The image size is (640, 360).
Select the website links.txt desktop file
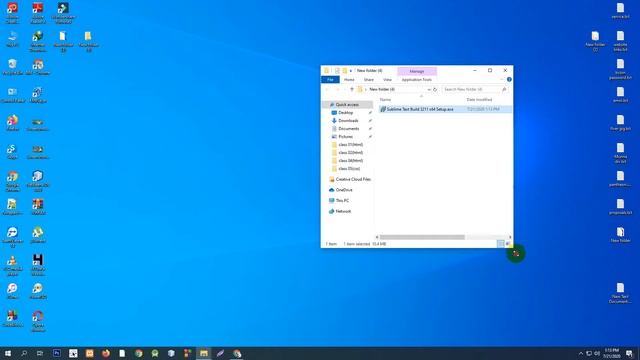[620, 41]
